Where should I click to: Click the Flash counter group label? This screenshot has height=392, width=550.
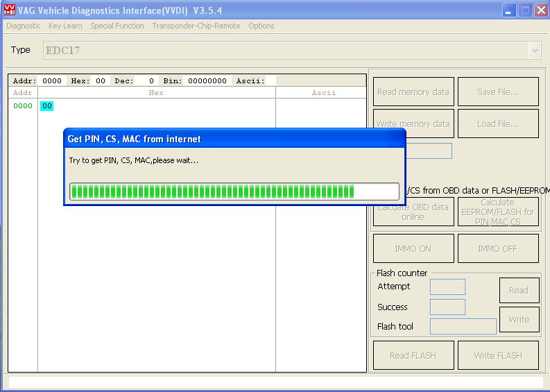402,273
